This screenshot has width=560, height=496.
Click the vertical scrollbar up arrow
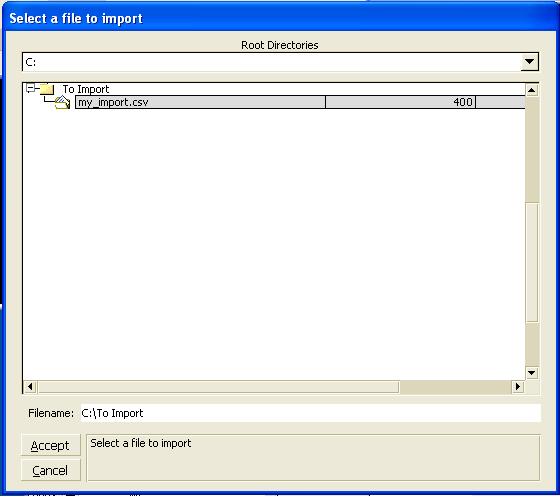point(531,90)
